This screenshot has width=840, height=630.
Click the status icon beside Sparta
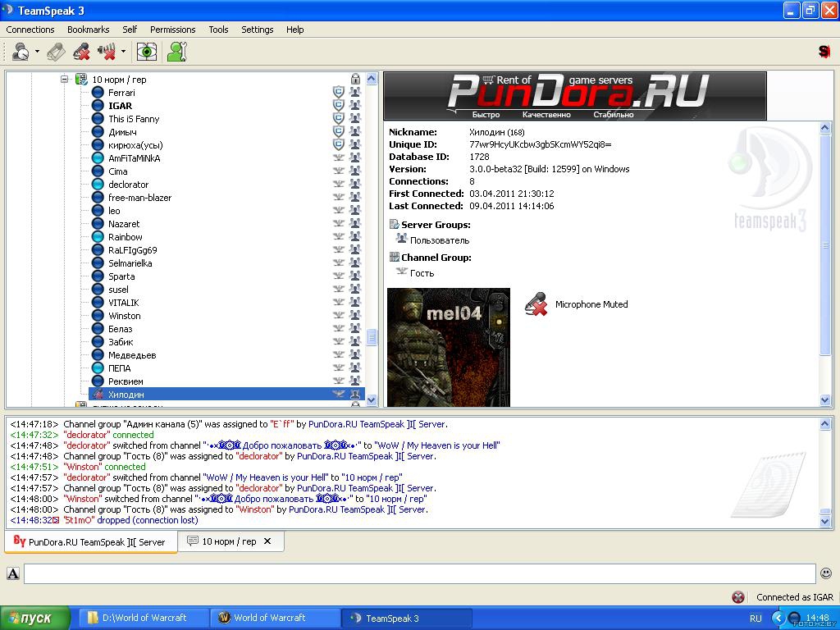pyautogui.click(x=98, y=276)
